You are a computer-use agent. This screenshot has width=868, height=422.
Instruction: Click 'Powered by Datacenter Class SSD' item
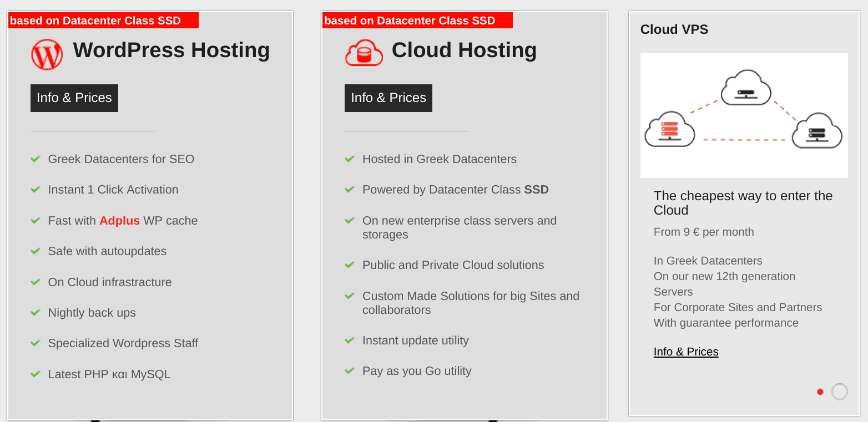tap(456, 190)
